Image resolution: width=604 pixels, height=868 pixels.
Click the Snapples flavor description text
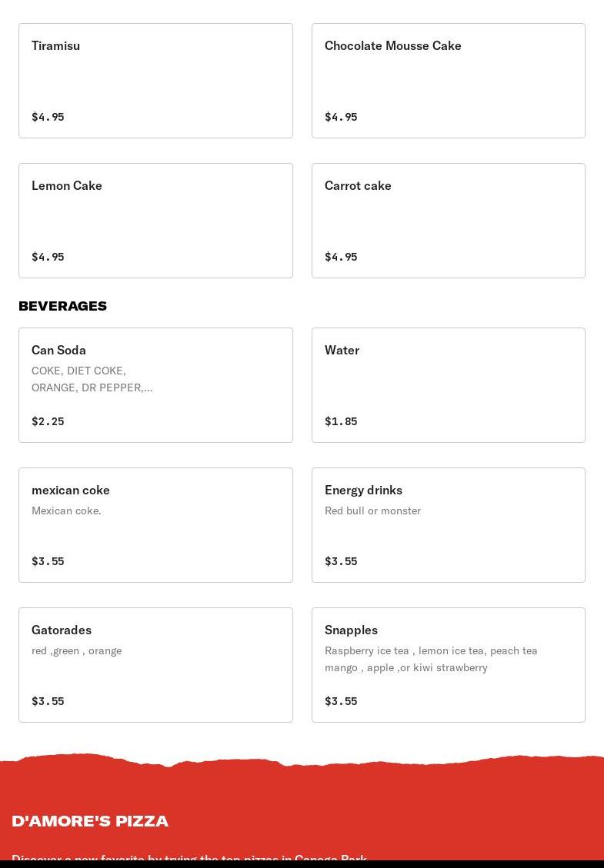tap(431, 659)
